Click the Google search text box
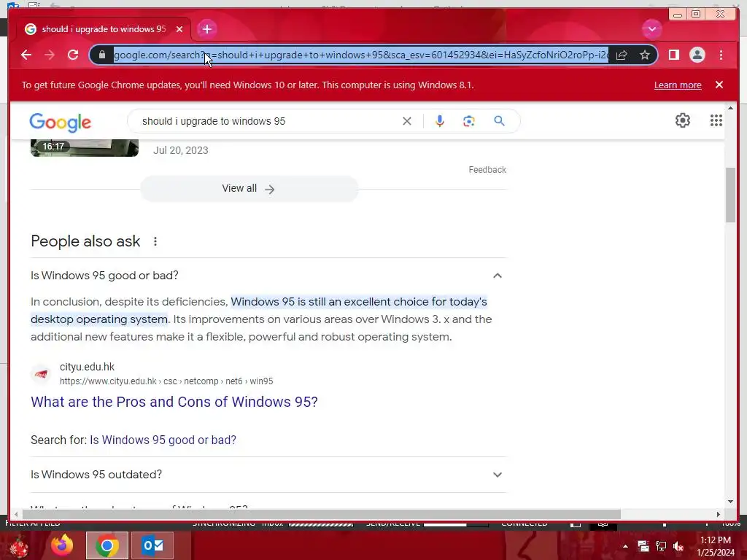 pyautogui.click(x=269, y=121)
